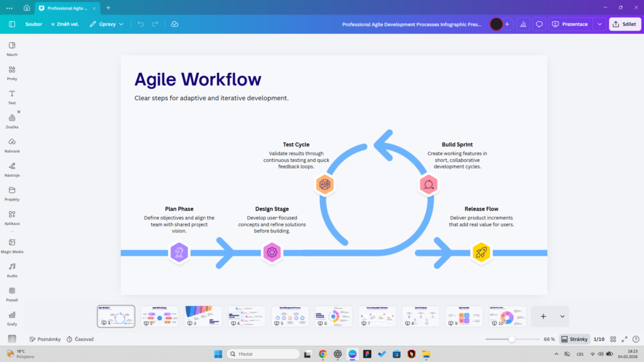
Task: Open the analytics bar chart icon
Action: [522, 24]
